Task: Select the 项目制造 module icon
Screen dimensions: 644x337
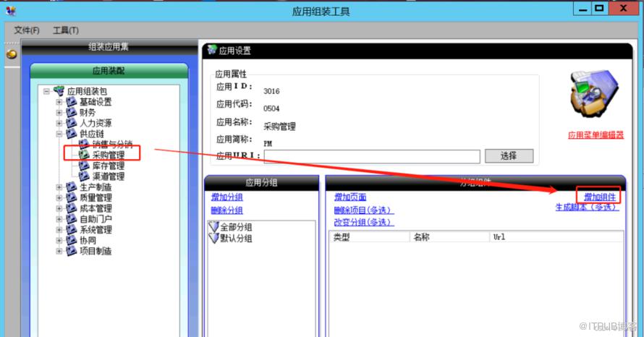Action: 72,251
